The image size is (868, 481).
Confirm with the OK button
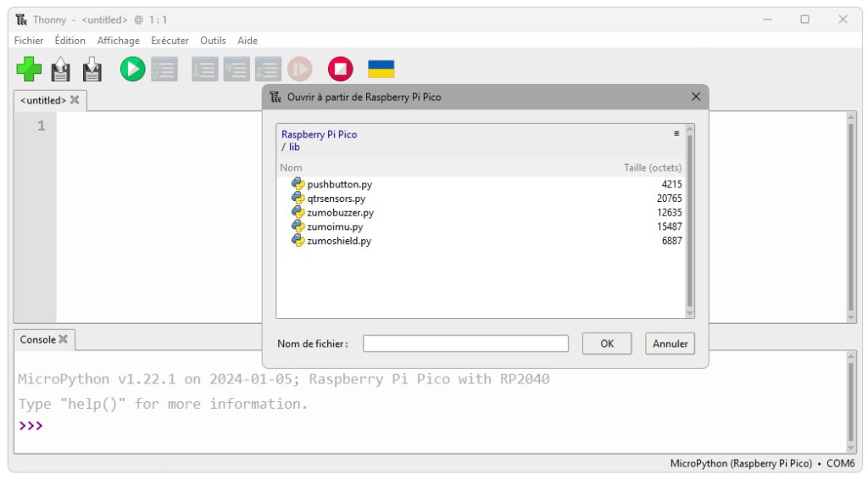(607, 344)
